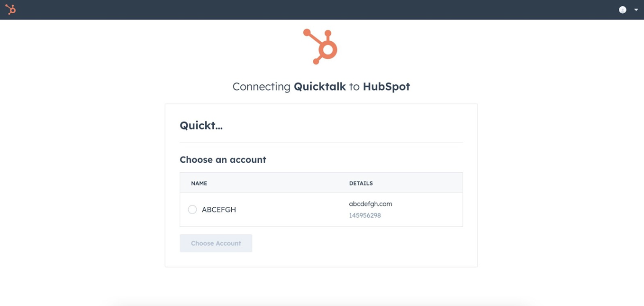Click the large orange HubSpot logo

[320, 46]
